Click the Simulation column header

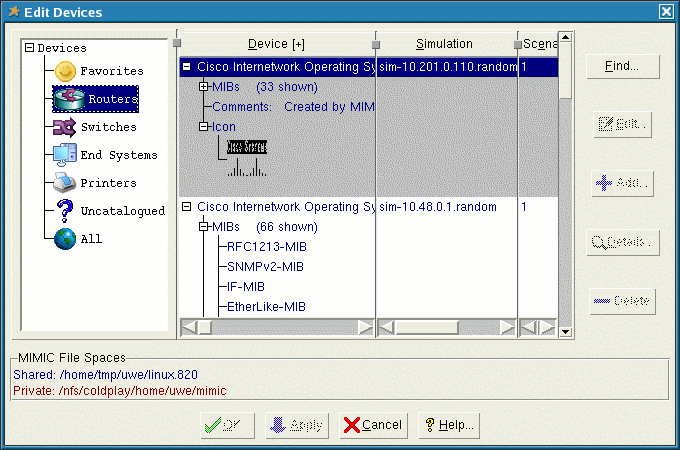coord(445,44)
